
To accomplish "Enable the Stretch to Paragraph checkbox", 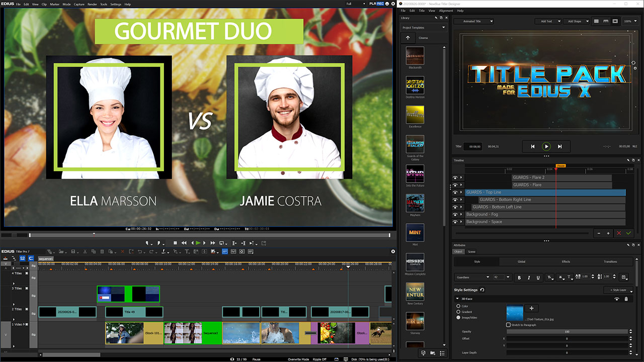I will [x=508, y=325].
